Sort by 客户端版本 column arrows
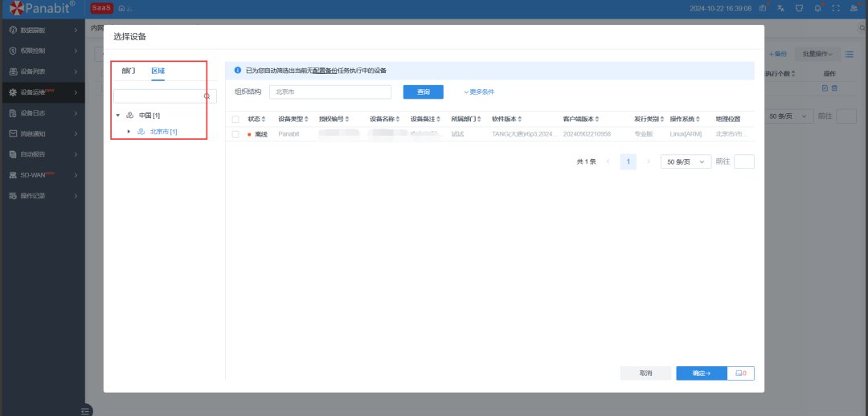 point(598,120)
